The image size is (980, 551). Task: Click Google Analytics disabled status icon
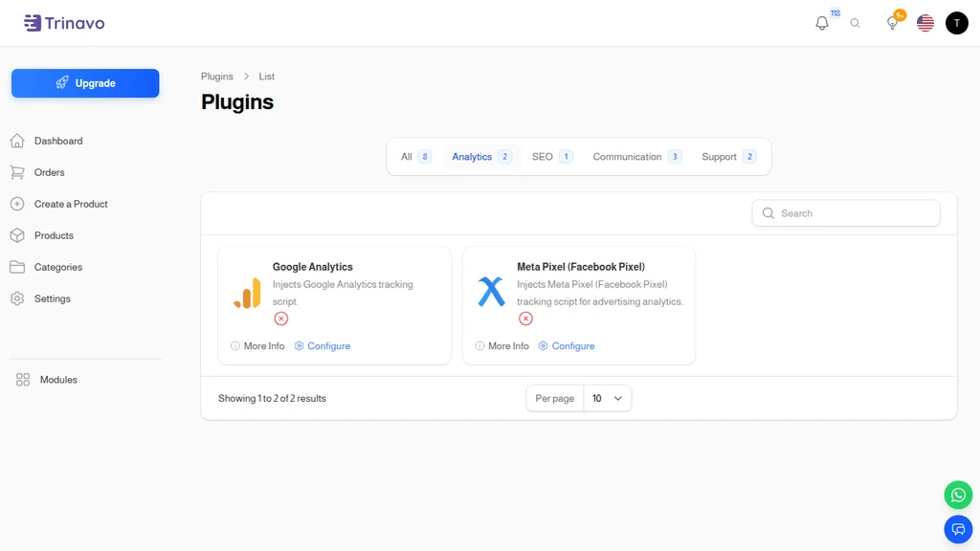(x=281, y=319)
